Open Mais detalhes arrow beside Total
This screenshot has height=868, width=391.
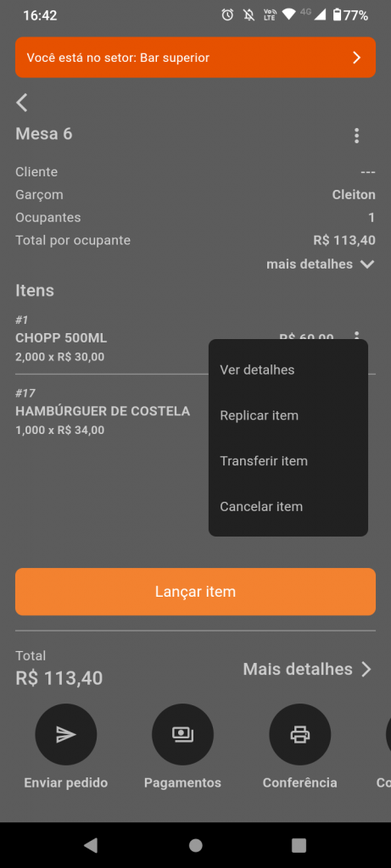pos(366,670)
